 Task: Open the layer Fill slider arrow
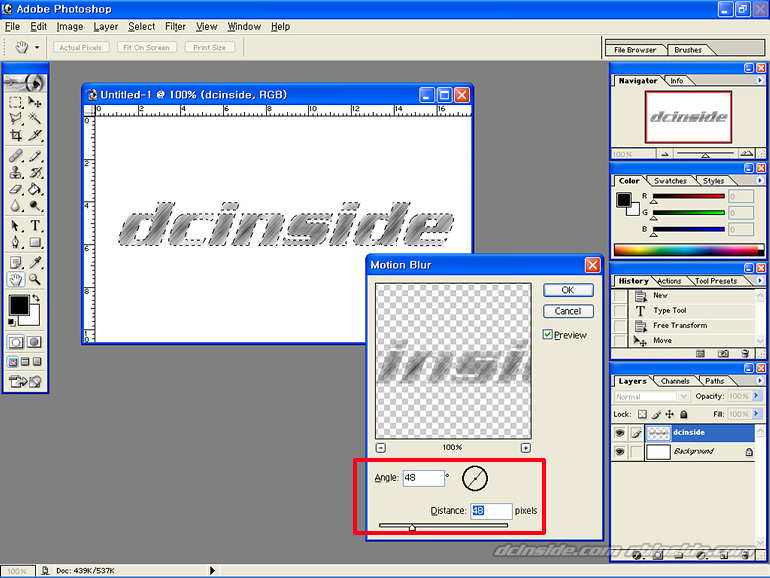coord(756,413)
